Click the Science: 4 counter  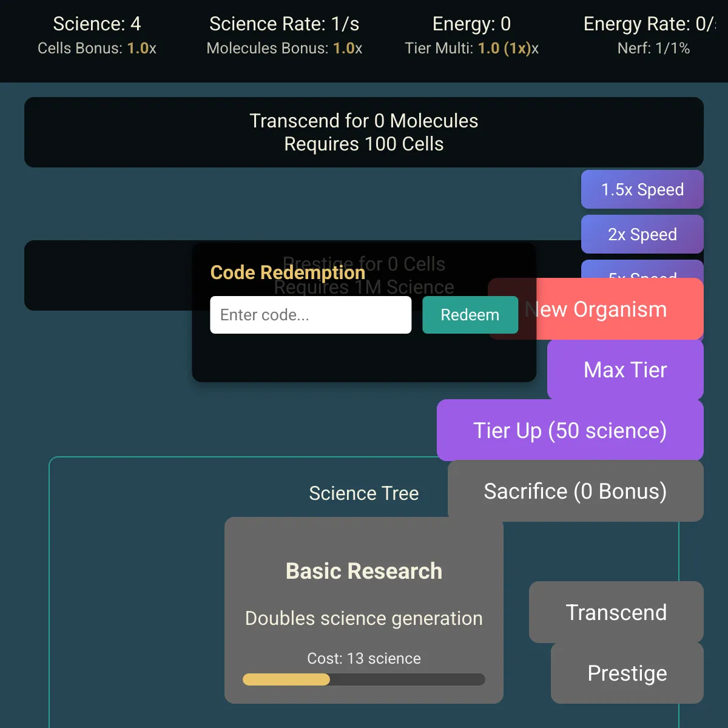point(97,24)
